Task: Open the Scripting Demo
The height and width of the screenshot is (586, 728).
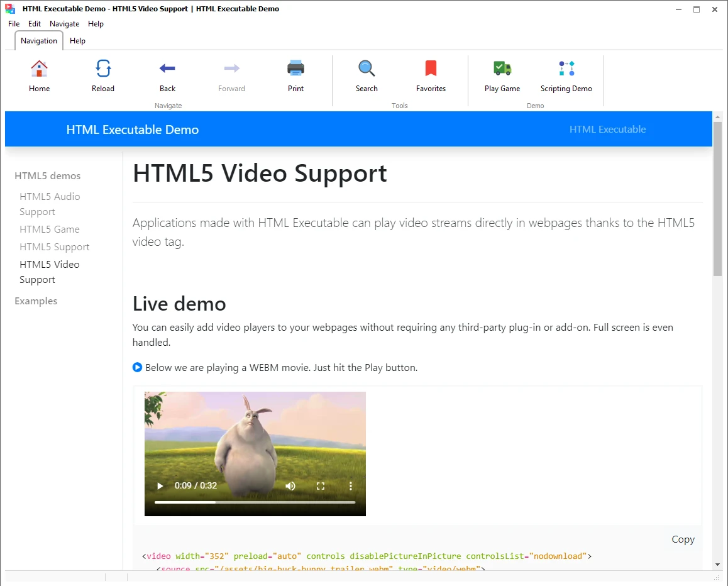Action: click(x=566, y=69)
